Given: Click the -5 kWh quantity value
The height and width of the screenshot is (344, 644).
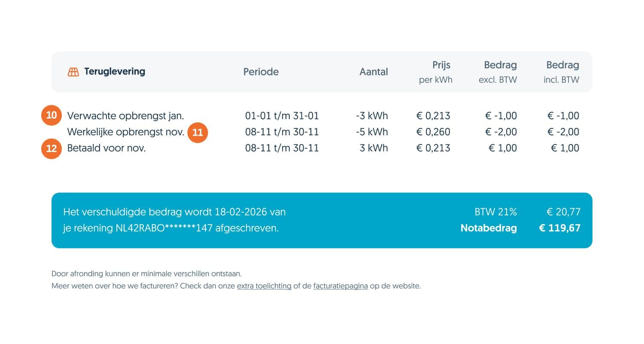Looking at the screenshot, I should [372, 132].
